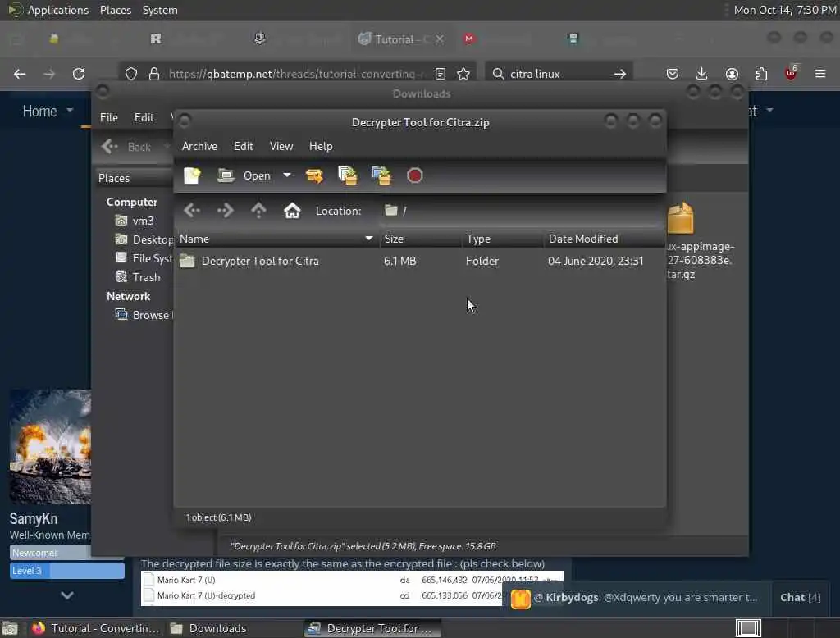Toggle reader view icon in address bar
840x638 pixels.
coord(441,74)
